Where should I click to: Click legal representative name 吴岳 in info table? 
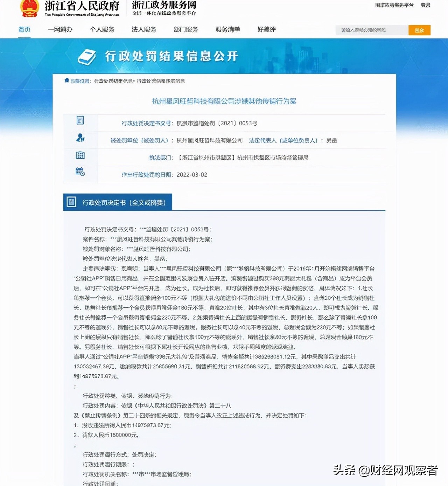tap(331, 140)
